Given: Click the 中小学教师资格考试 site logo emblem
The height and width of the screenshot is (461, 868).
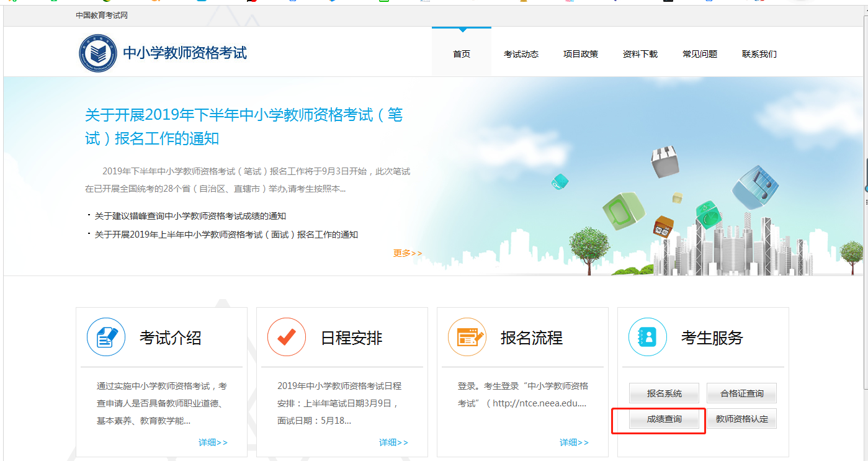Looking at the screenshot, I should point(98,52).
